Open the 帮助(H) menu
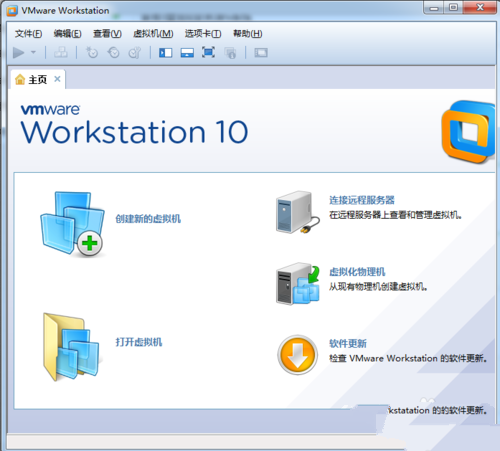Viewport: 500px width, 451px height. 247,34
